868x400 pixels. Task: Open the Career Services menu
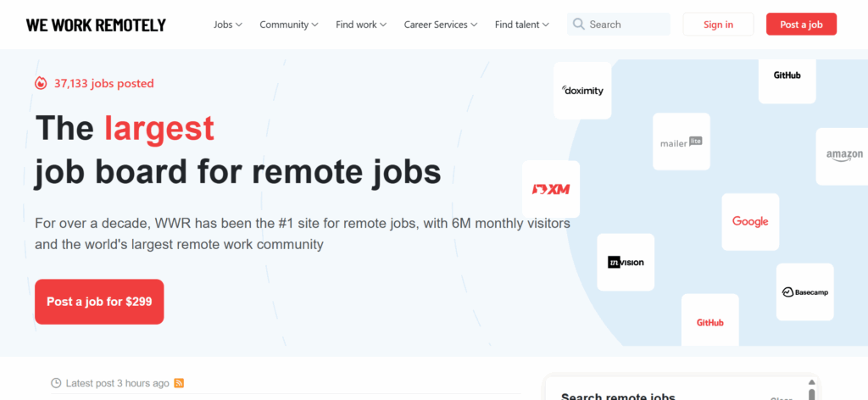(440, 25)
